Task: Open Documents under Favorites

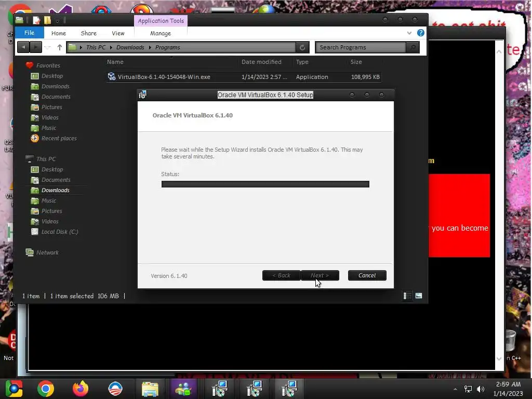Action: (x=56, y=97)
